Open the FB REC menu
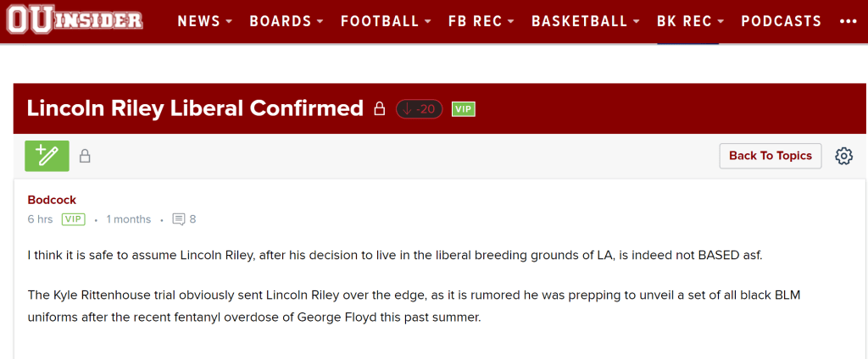868x359 pixels. (481, 21)
